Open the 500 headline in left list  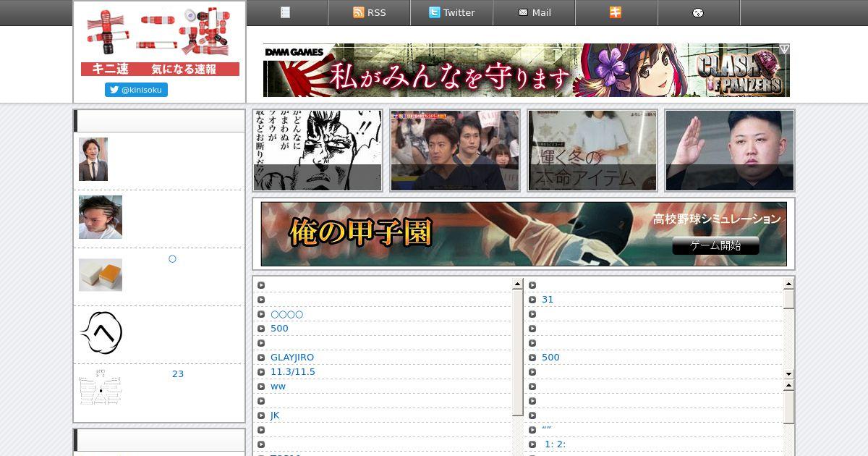[x=279, y=329]
